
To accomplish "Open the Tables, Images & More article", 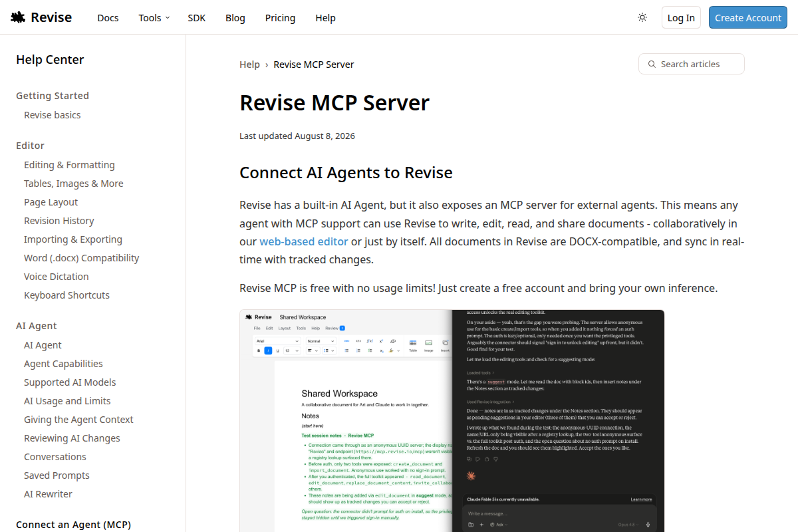I will click(x=74, y=184).
